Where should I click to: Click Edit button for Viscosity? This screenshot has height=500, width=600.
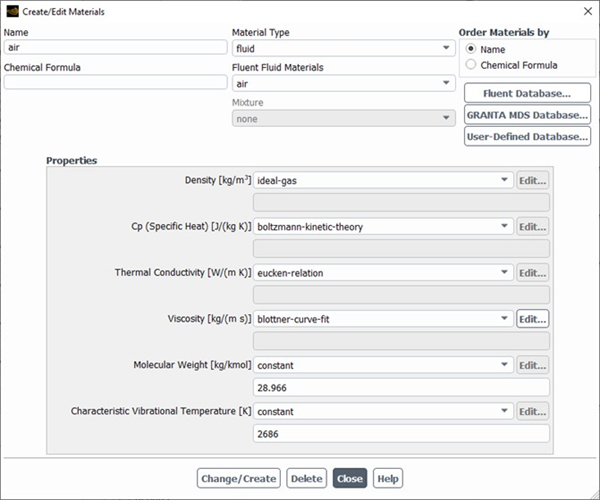click(533, 319)
